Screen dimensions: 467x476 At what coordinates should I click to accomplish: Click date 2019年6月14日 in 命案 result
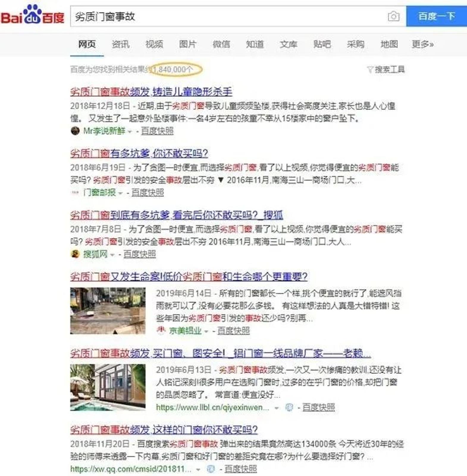pyautogui.click(x=184, y=293)
